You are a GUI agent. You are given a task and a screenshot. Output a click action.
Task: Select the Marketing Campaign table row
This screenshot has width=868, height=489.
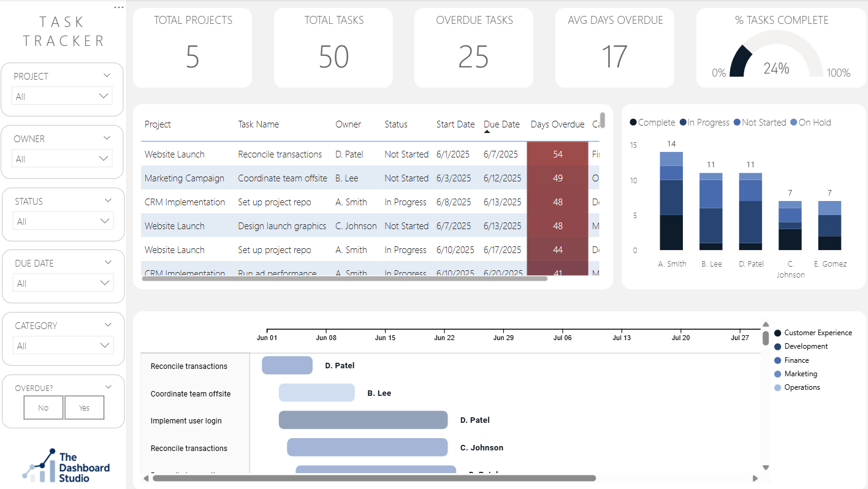(x=370, y=178)
